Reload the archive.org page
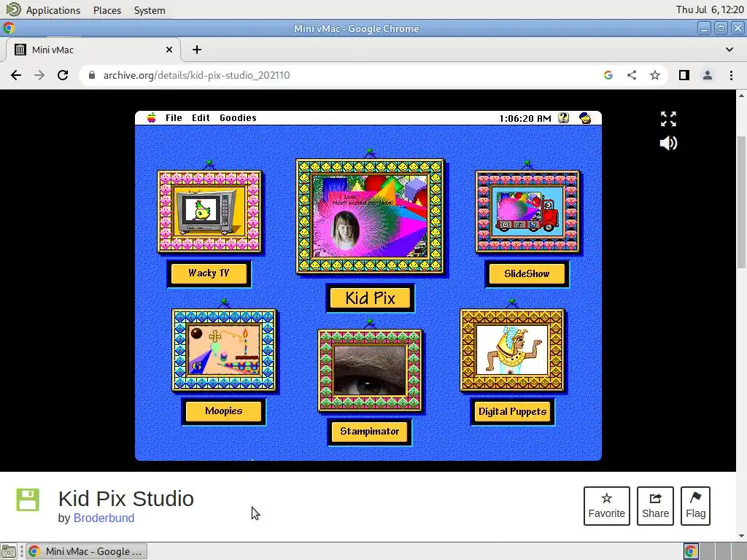This screenshot has height=560, width=747. (x=63, y=75)
